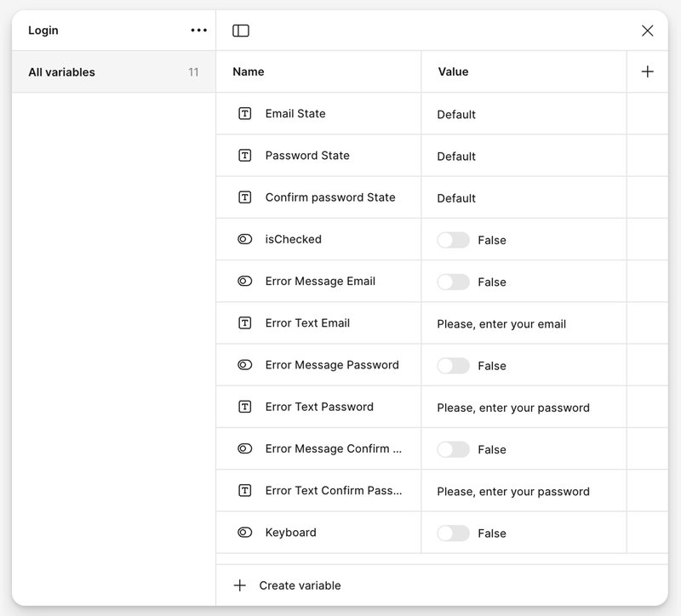Click the Name column header
This screenshot has width=681, height=616.
tap(249, 71)
